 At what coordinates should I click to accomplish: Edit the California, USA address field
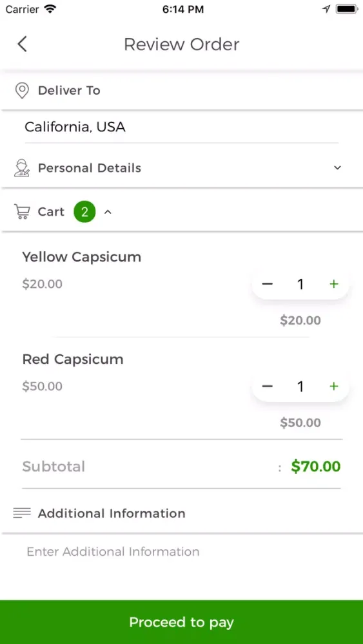[x=181, y=127]
